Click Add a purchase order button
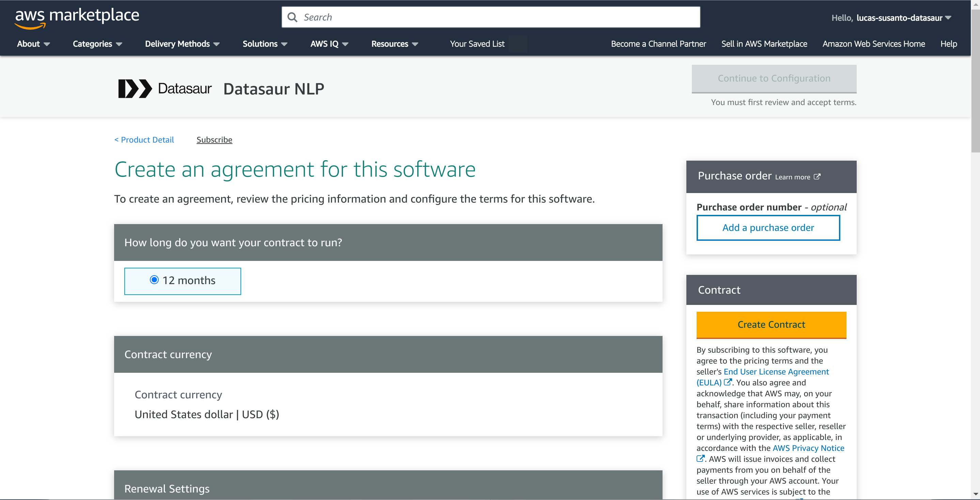This screenshot has width=980, height=500. (x=768, y=228)
